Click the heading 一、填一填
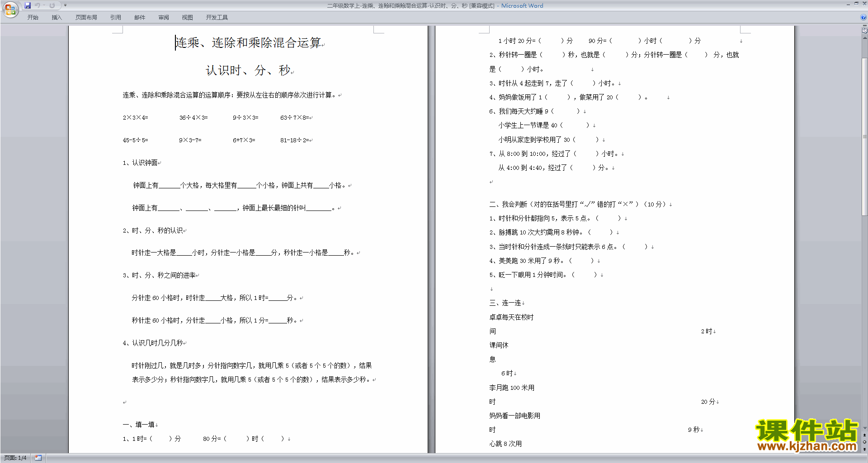The image size is (868, 463). click(139, 425)
